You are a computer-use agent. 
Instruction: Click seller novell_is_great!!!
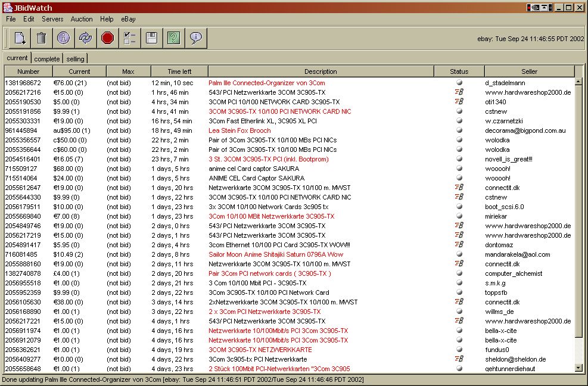tap(509, 159)
